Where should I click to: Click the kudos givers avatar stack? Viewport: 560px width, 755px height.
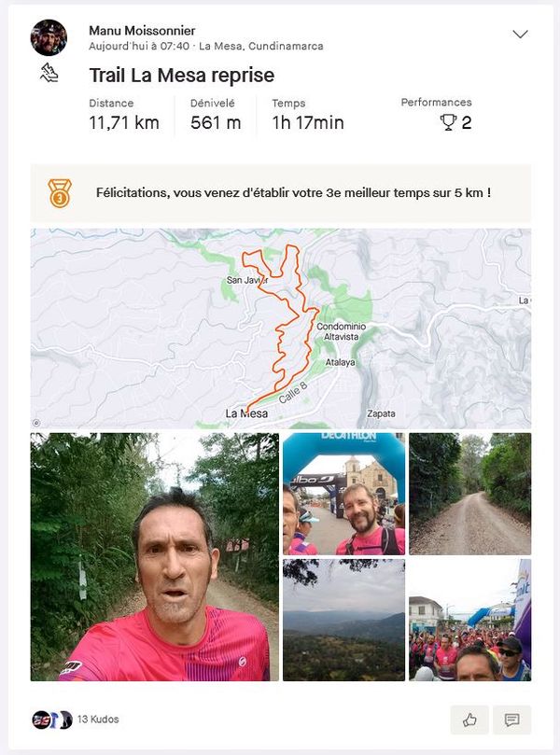(x=52, y=720)
